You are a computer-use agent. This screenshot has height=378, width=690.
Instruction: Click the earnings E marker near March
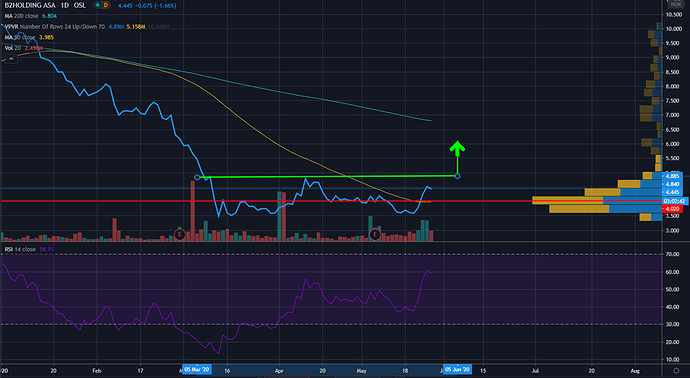pyautogui.click(x=179, y=234)
